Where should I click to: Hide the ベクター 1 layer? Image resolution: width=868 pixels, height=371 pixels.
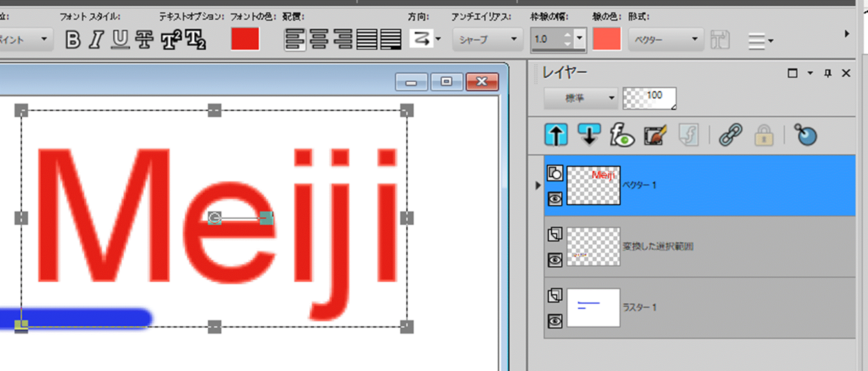click(x=555, y=199)
